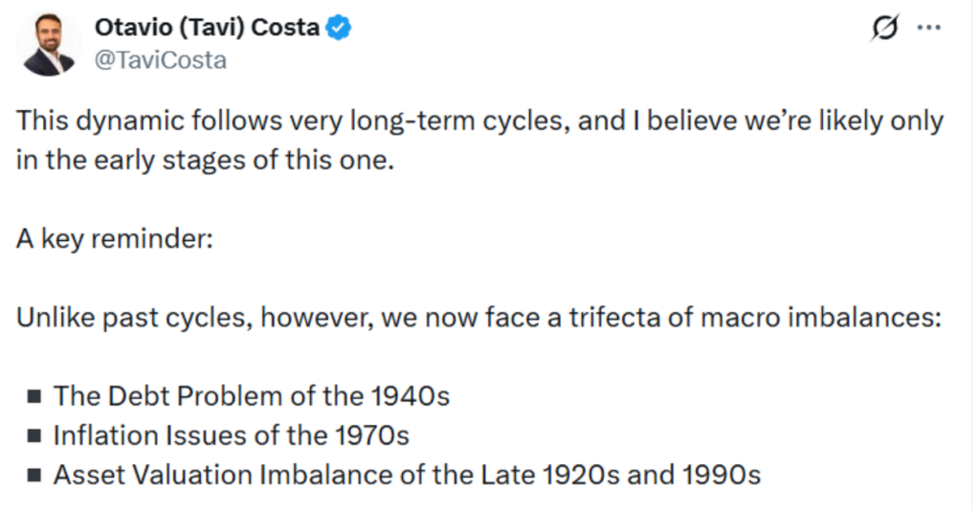The width and height of the screenshot is (980, 512).
Task: Click the blue verified checkmark badge
Action: coord(340,29)
